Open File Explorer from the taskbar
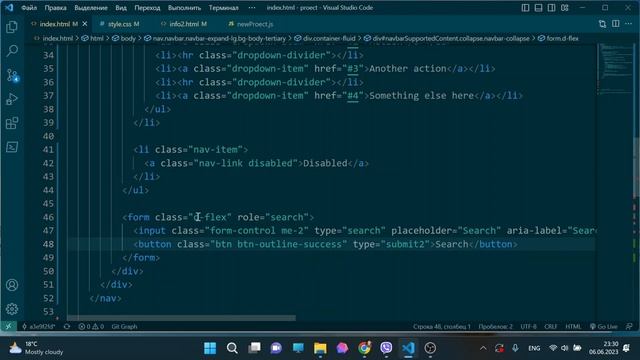This screenshot has height=360, width=640. [320, 348]
